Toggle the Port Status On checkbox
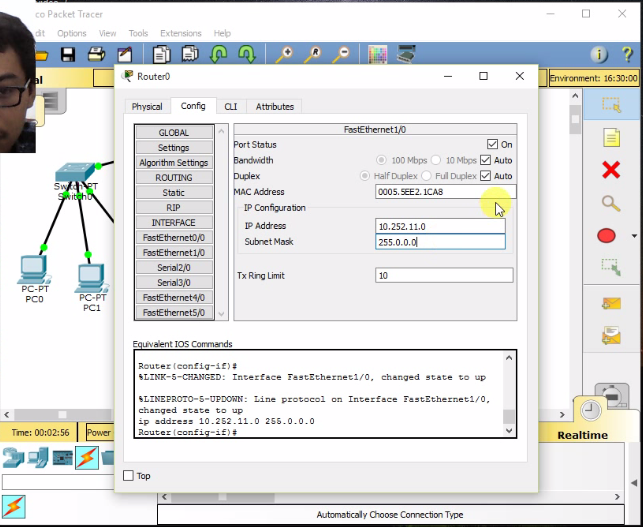Screen dimensions: 643x527 492,144
